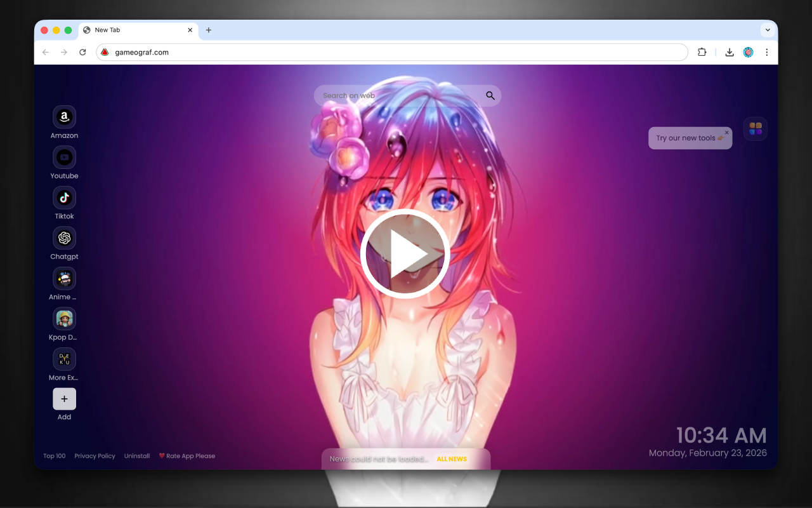Open the ALL NEWS link
Image resolution: width=812 pixels, height=508 pixels.
452,459
